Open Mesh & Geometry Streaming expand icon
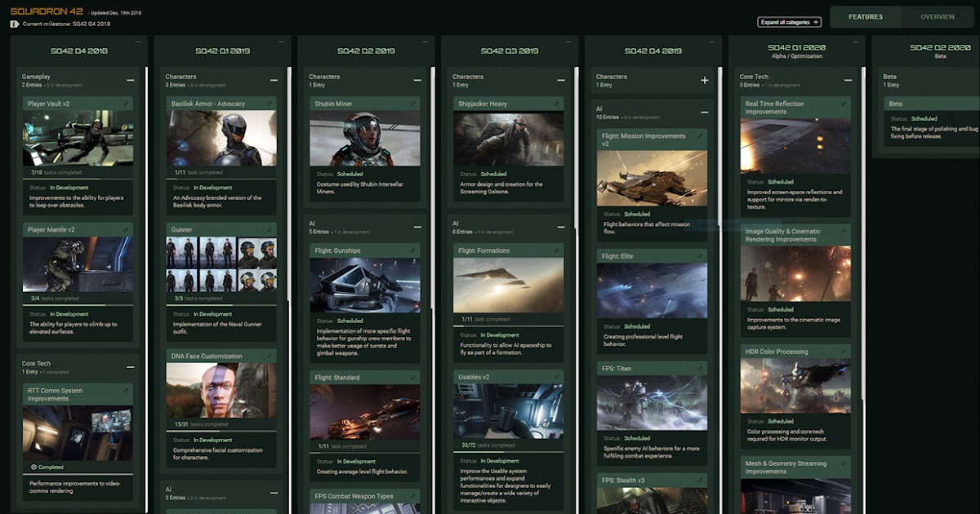This screenshot has height=514, width=980. [844, 463]
